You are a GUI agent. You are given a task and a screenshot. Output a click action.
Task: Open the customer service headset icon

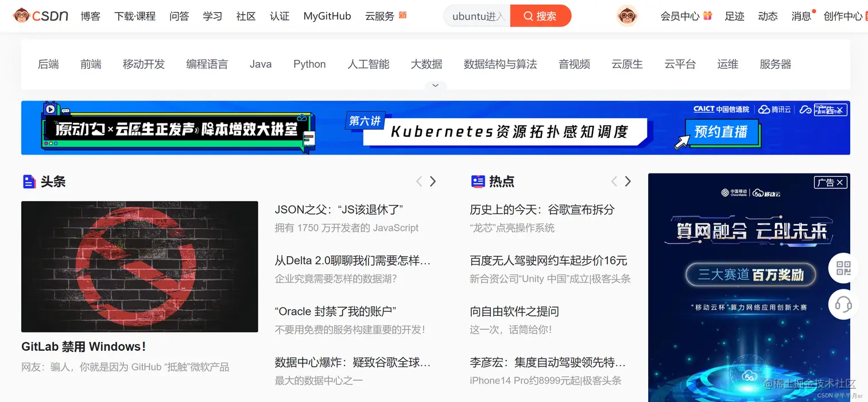(x=843, y=304)
